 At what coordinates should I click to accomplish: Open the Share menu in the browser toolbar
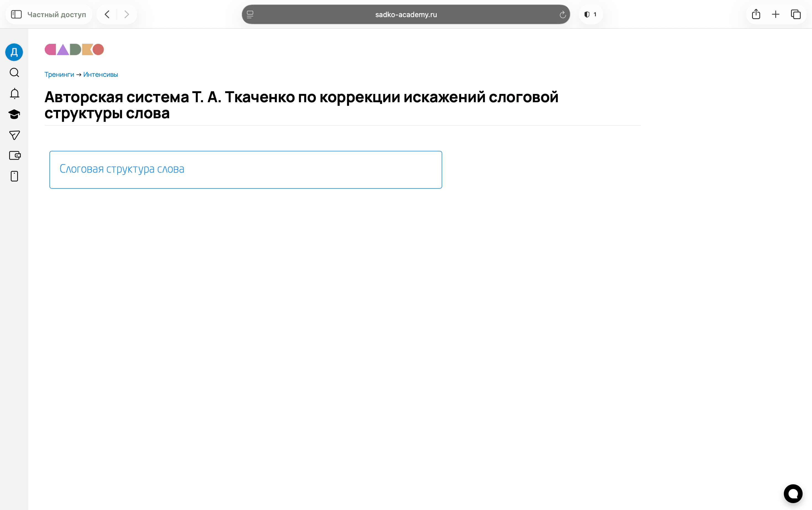click(756, 14)
